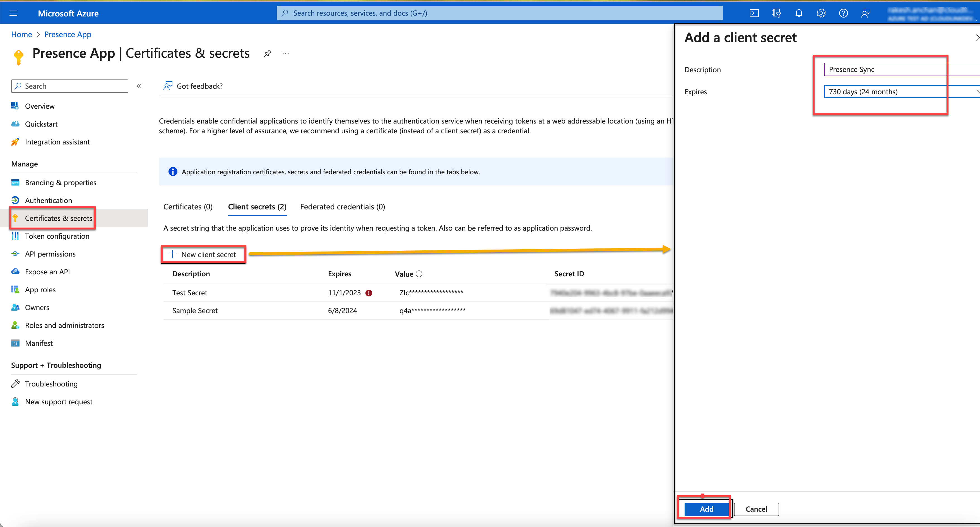
Task: Click the Description field with Presence Sync
Action: (x=902, y=70)
